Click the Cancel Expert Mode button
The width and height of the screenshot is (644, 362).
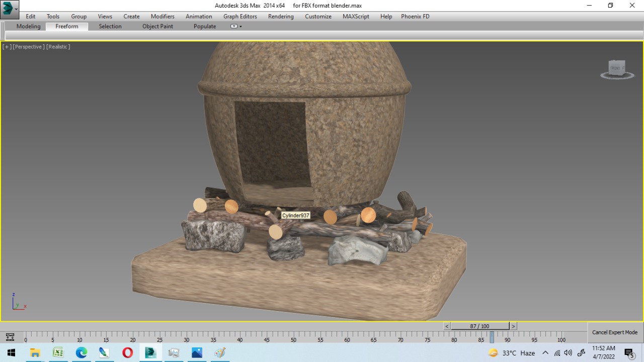[x=615, y=332]
